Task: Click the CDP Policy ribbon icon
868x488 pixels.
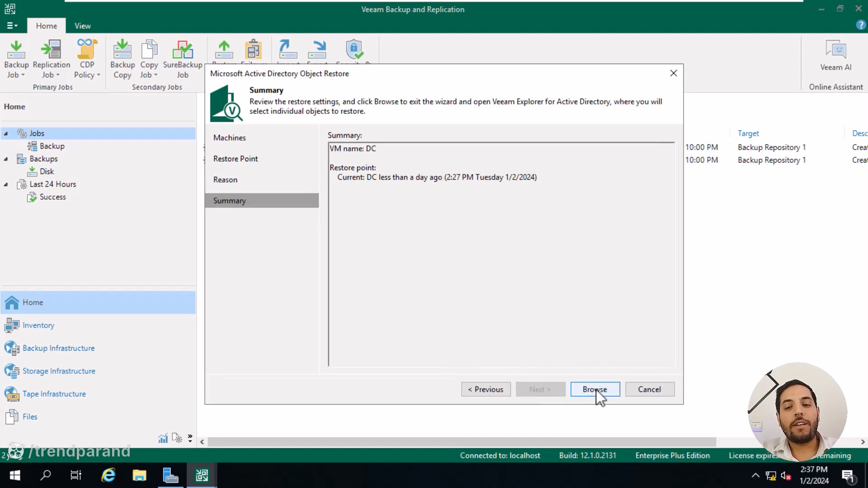Action: tap(87, 50)
